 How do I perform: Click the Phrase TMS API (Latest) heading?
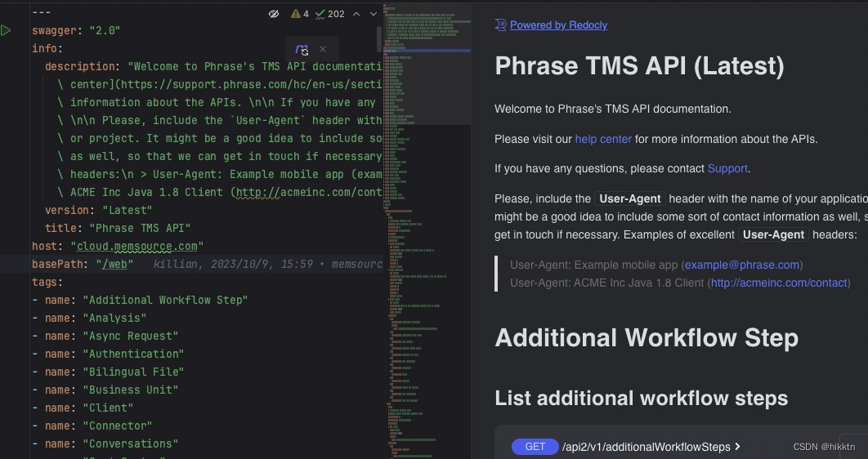coord(639,66)
